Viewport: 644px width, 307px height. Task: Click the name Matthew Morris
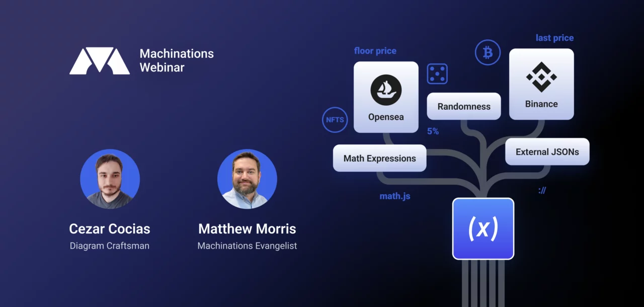point(247,229)
